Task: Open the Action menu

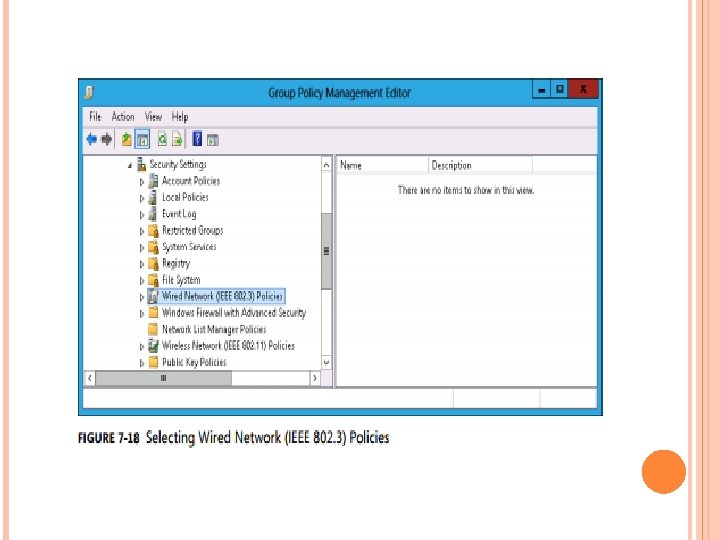Action: [x=123, y=117]
